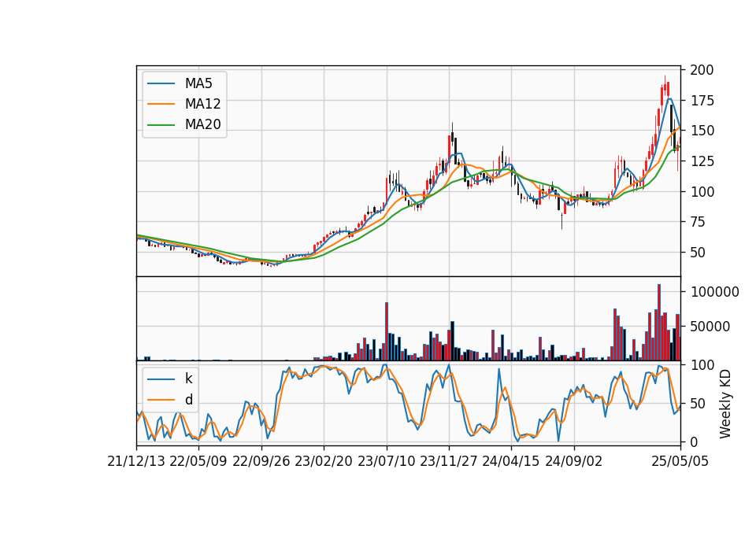
Task: Click the 21/12/13 date label
Action: pyautogui.click(x=136, y=461)
